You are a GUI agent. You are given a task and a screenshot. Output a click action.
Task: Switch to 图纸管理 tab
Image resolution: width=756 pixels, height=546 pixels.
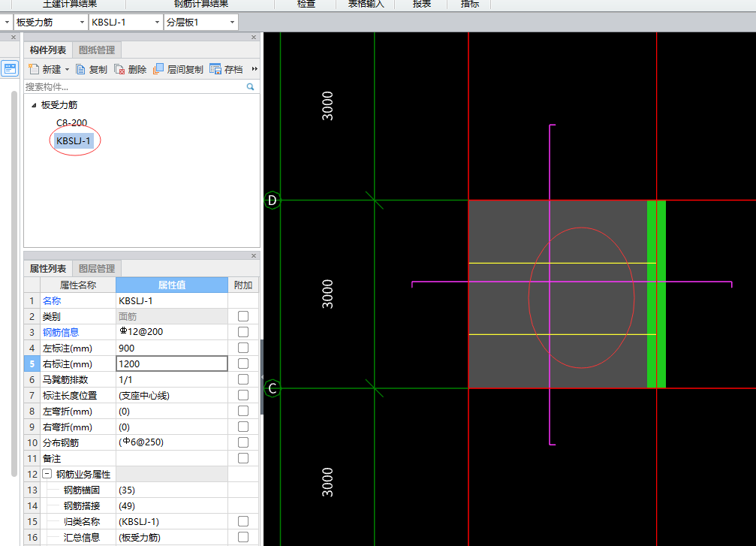97,50
